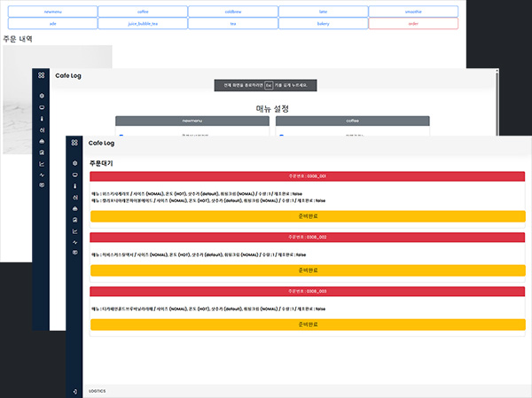Click the logout arrow icon at sidebar bottom

pos(74,390)
